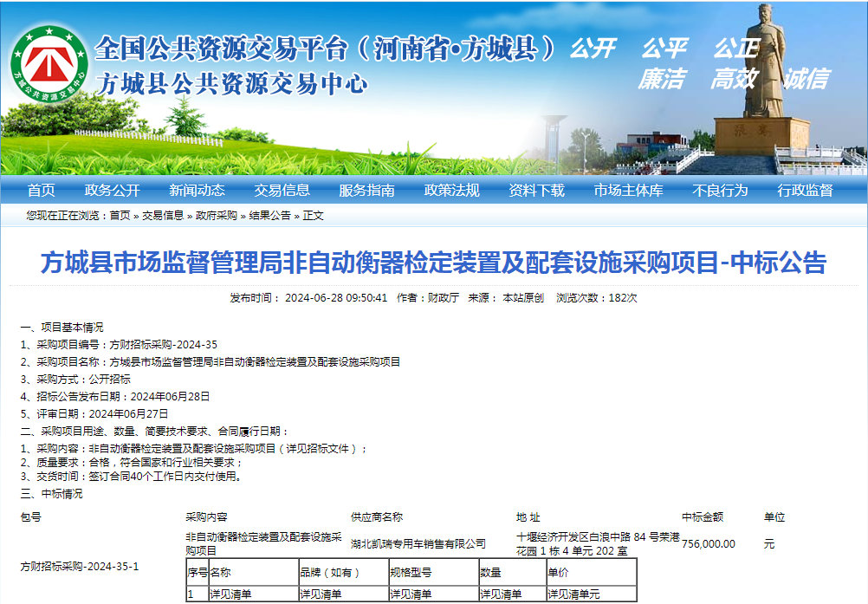The image size is (868, 604).
Task: Click the 中标公告 announcement title heading
Action: (434, 263)
